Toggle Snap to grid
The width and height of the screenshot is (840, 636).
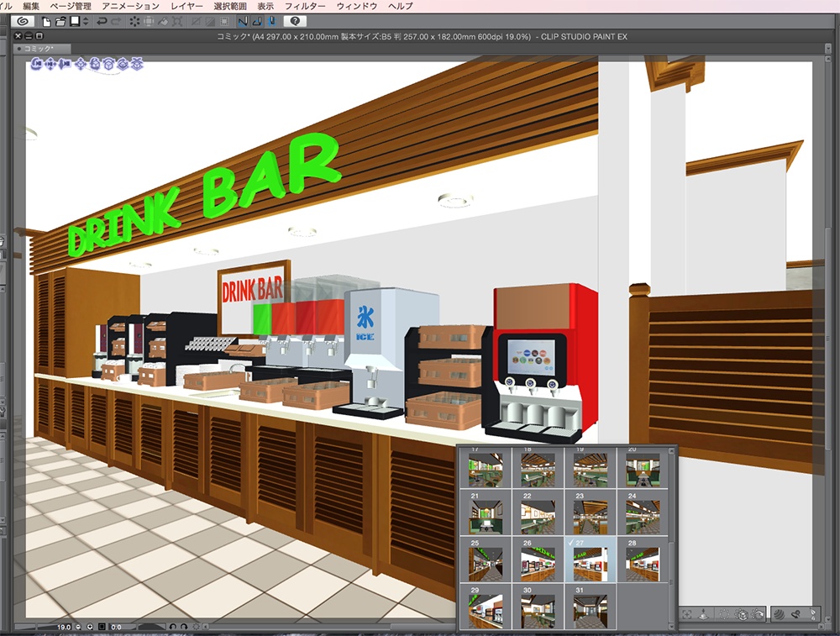271,22
